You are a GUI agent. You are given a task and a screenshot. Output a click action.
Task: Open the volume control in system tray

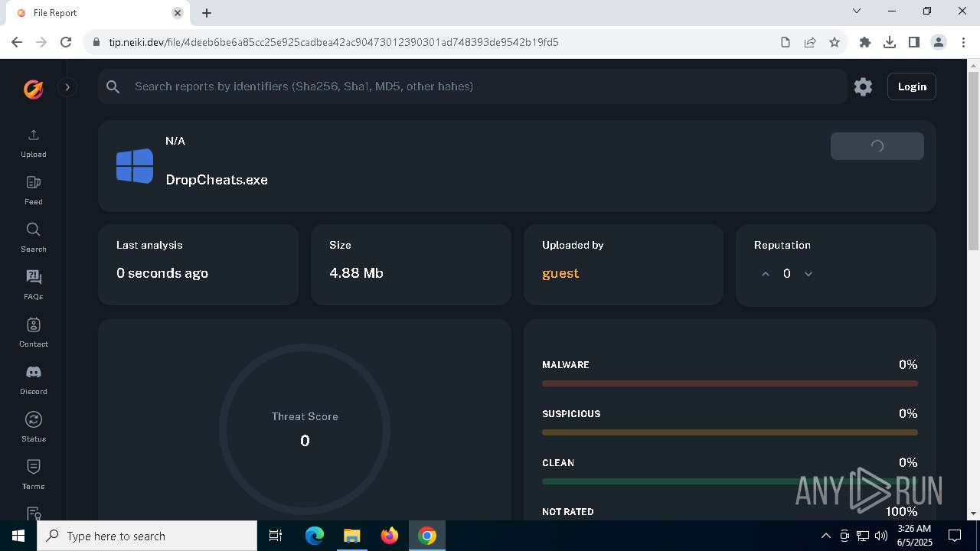[881, 536]
